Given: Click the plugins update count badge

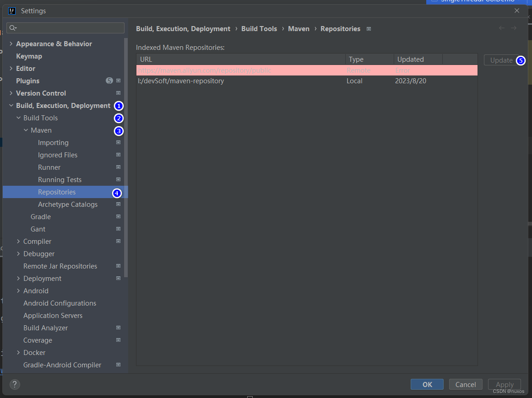Looking at the screenshot, I should (x=109, y=81).
